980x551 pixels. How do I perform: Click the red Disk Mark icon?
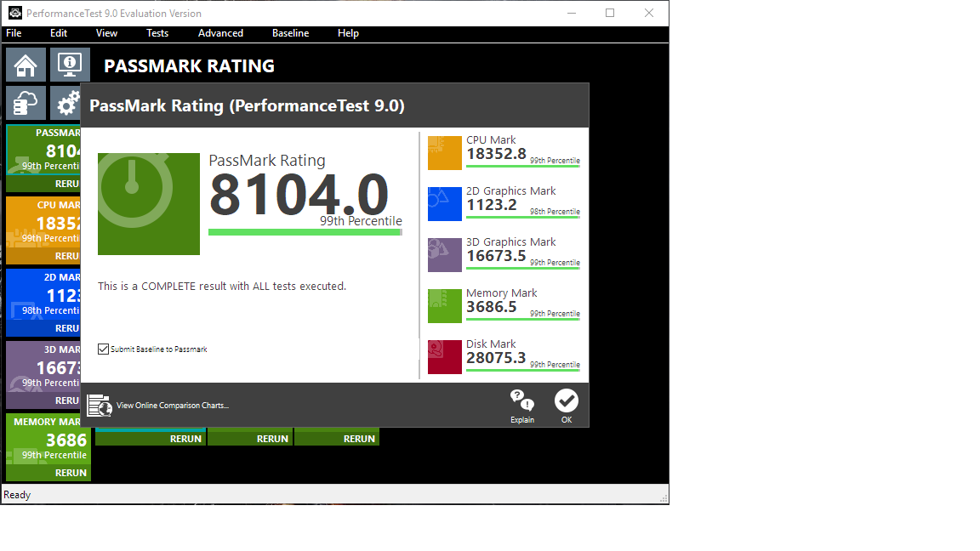[x=444, y=357]
